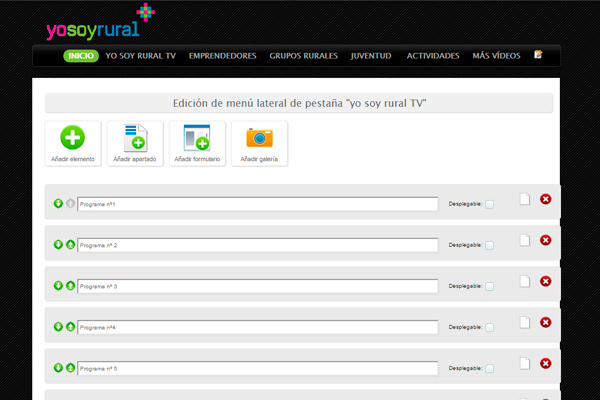Move Programa nº 3 down
Screen dimensions: 600x400
(58, 286)
